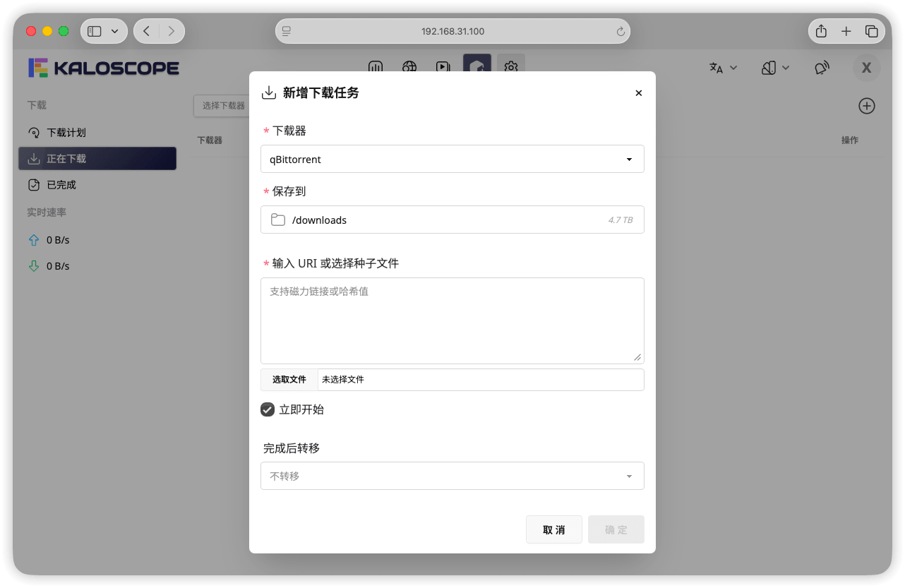
Task: Go back in Safari
Action: click(x=146, y=31)
